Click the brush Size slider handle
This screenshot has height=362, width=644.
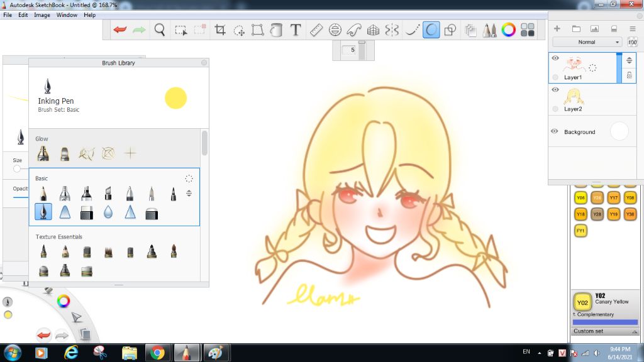(x=17, y=168)
